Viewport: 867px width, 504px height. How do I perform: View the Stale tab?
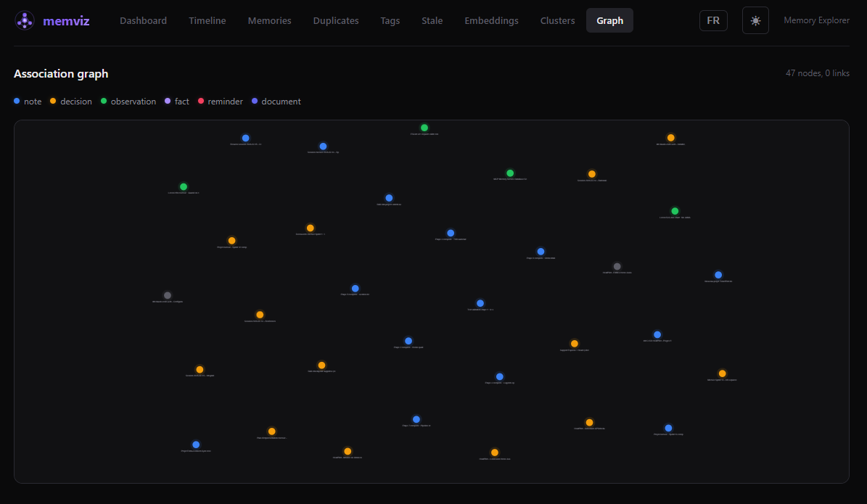(432, 20)
